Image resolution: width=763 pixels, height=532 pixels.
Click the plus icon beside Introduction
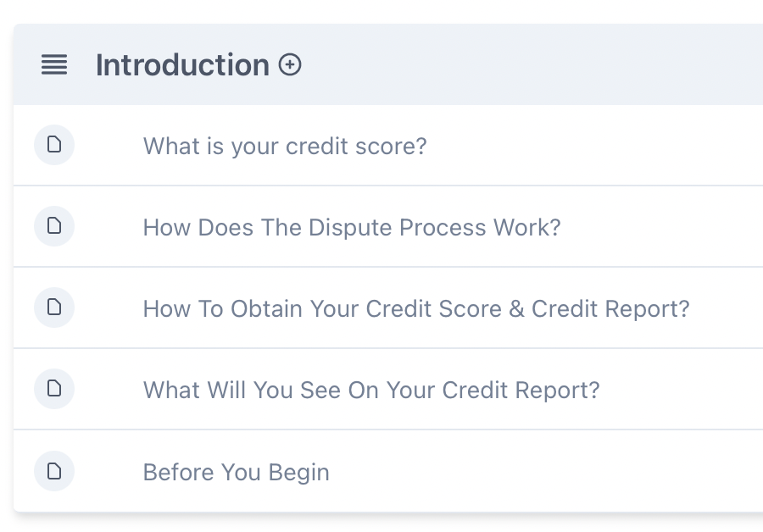291,65
